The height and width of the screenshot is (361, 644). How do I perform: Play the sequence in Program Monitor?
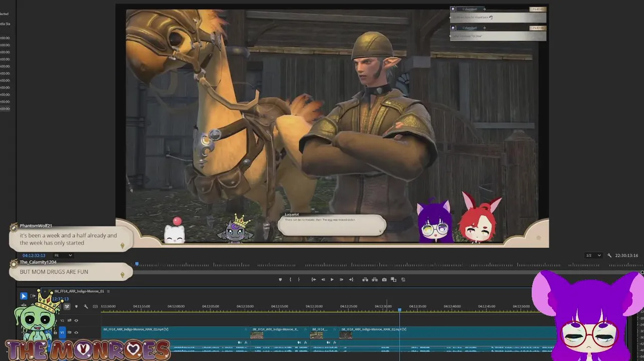[x=332, y=280]
